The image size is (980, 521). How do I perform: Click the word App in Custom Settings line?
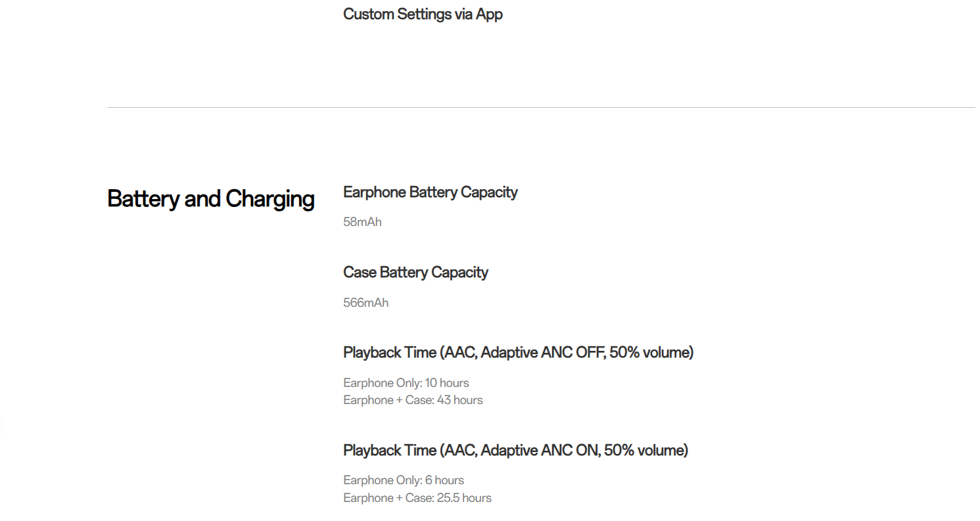click(x=489, y=14)
